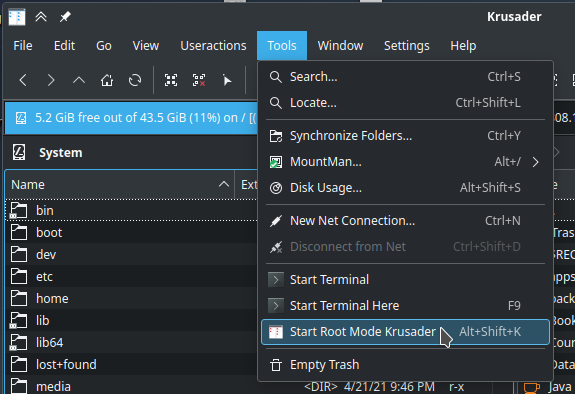575x394 pixels.
Task: Select Synchronize Folders... menu entry
Action: click(405, 136)
